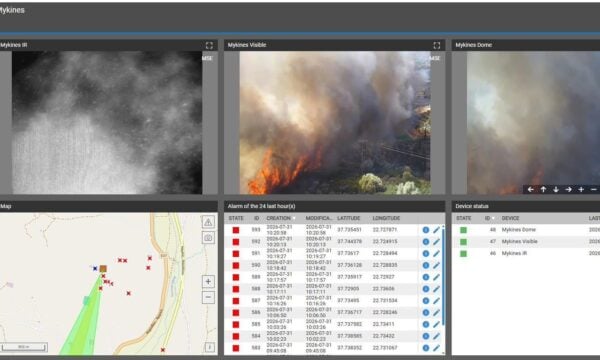Select the brown camera station marker on map

coord(103,269)
